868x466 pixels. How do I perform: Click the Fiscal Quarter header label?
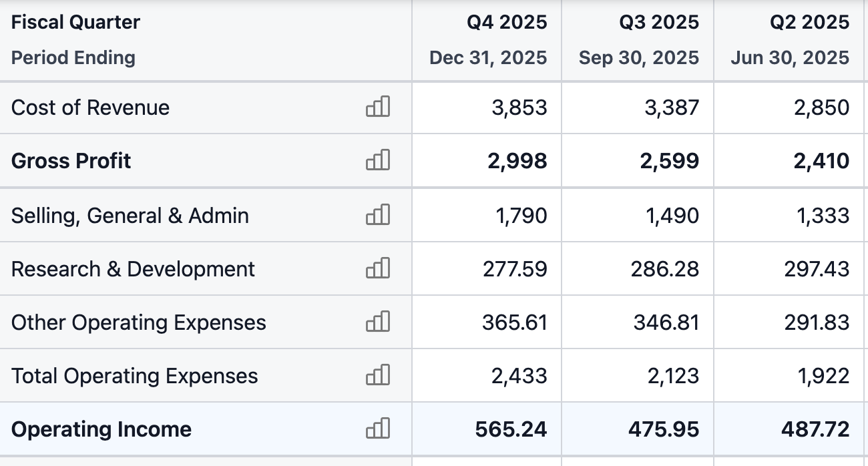pos(75,22)
